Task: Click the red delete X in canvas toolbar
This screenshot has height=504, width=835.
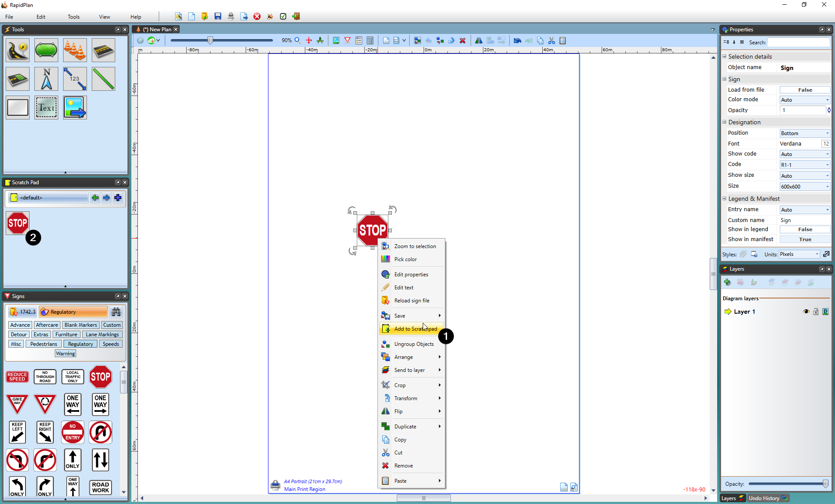Action: [x=463, y=40]
